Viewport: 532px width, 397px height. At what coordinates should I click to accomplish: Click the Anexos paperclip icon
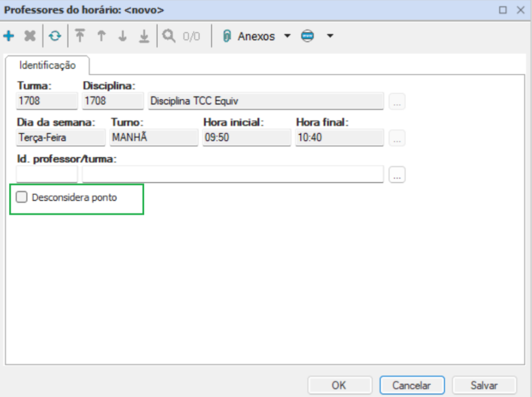coord(227,36)
